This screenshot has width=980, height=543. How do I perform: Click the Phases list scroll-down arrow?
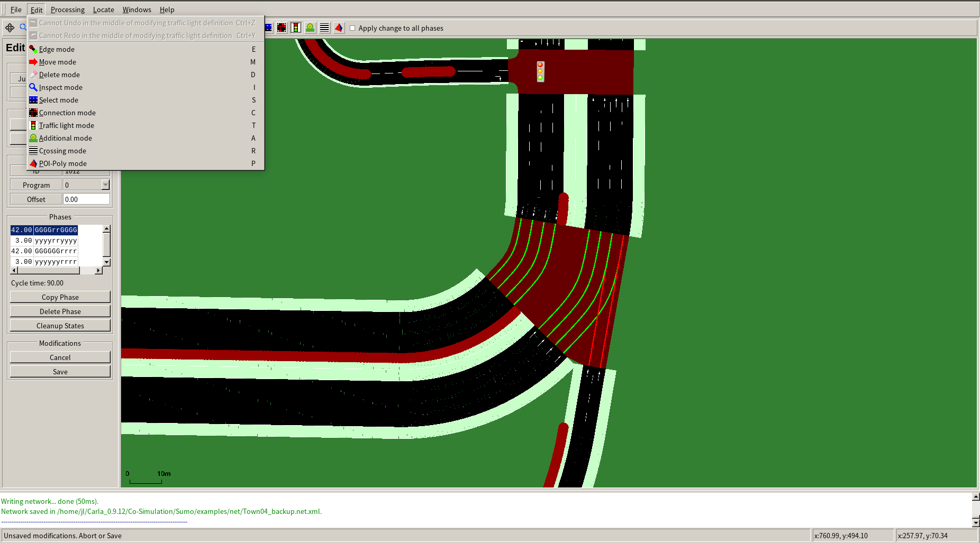pyautogui.click(x=106, y=262)
